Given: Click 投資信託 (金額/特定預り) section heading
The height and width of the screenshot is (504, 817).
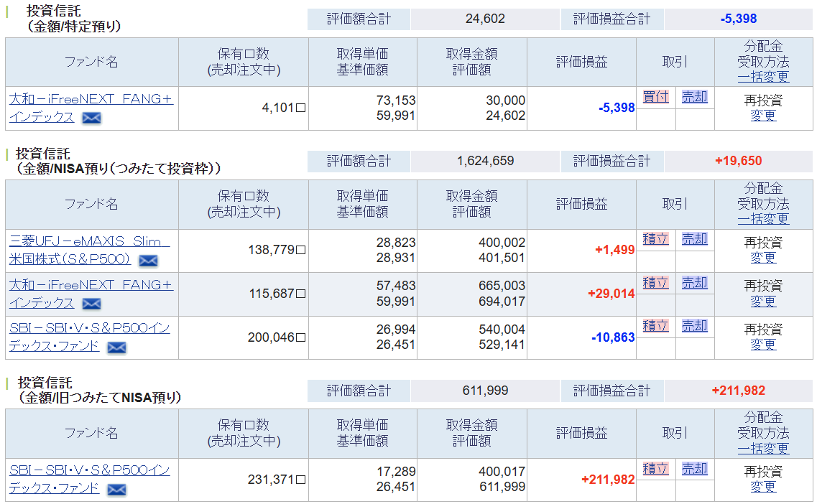Looking at the screenshot, I should [x=73, y=18].
